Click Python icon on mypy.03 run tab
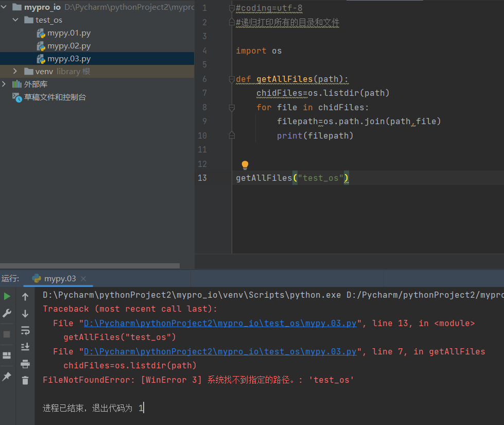504x425 pixels. 37,278
